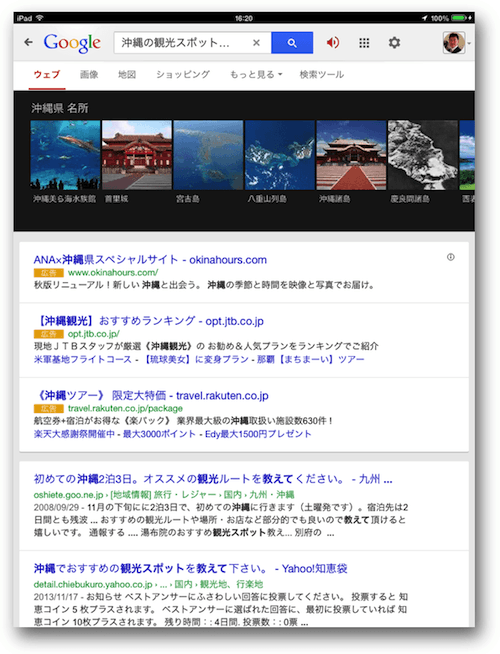
Task: Open the 宮古島 satellite thumbnail
Action: 208,155
